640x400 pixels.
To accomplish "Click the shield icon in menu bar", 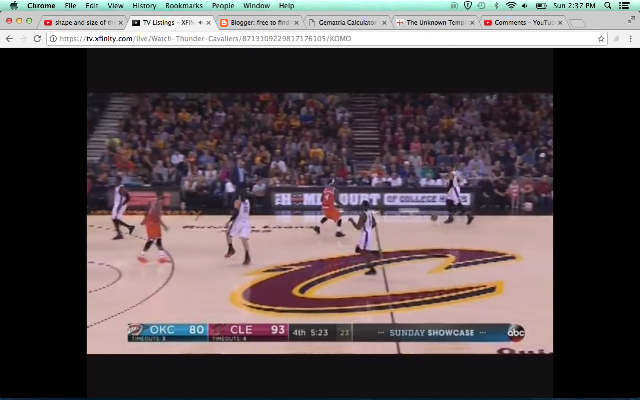I will [x=468, y=6].
